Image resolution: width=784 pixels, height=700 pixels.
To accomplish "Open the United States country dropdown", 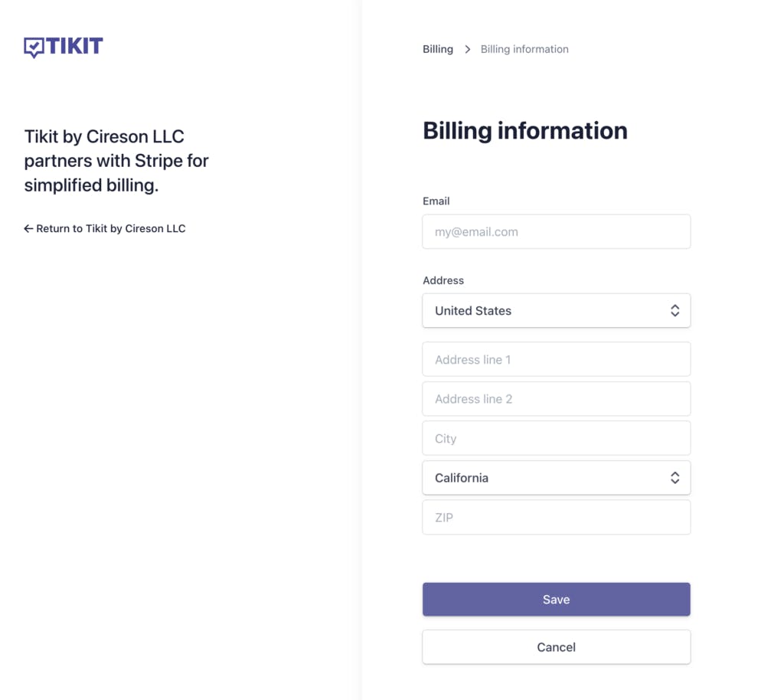I will (x=544, y=310).
